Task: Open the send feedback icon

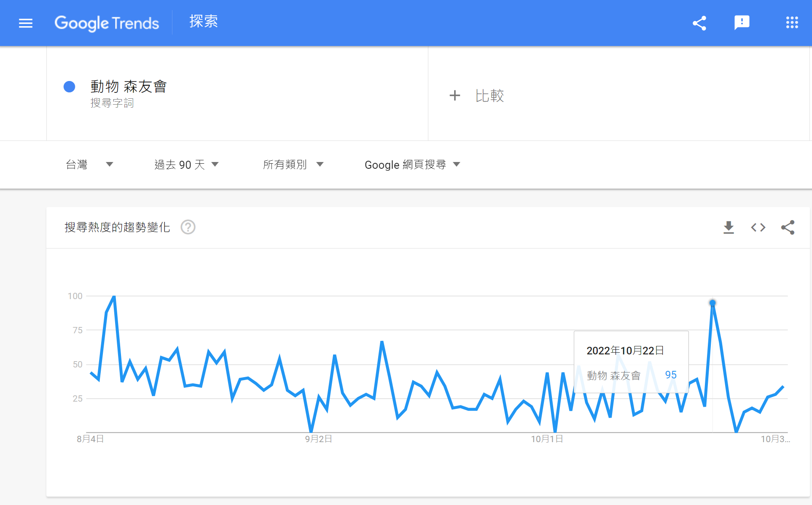Action: [x=742, y=23]
